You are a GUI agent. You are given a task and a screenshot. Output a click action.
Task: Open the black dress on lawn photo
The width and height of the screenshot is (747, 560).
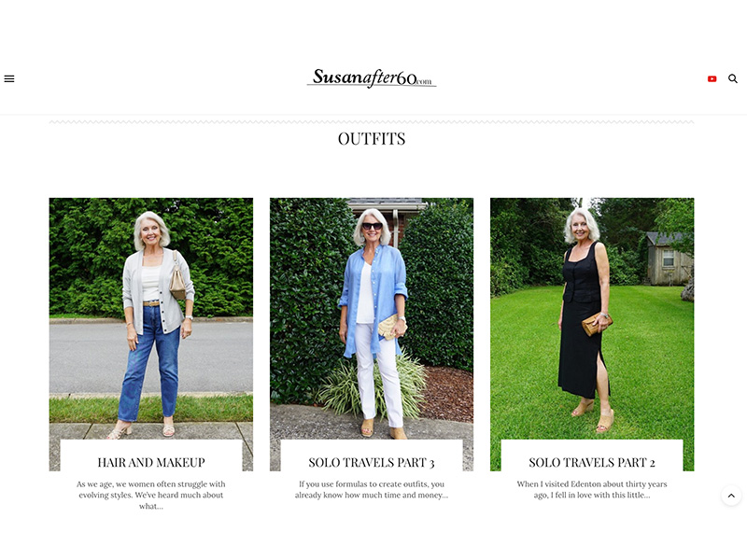point(592,318)
